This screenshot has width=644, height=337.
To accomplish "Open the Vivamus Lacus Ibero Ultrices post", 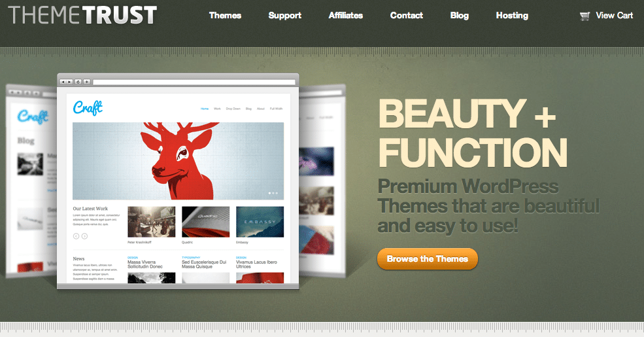I will coord(256,264).
